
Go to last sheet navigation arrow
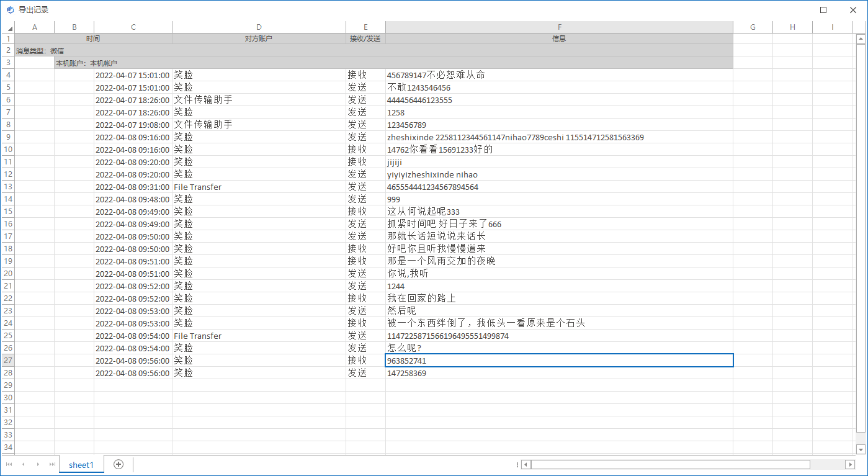52,464
